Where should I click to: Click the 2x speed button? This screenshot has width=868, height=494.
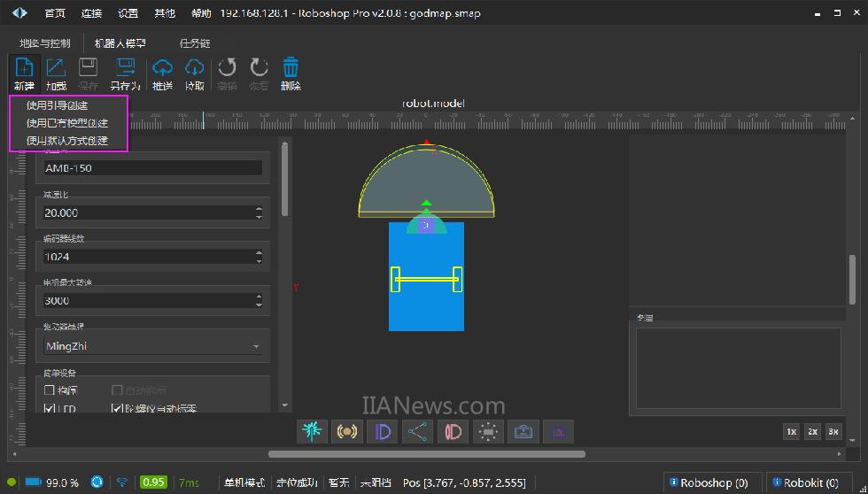pos(812,431)
